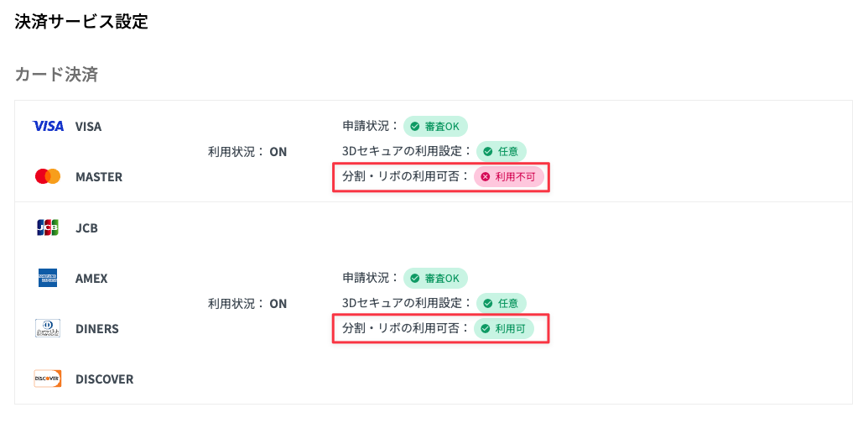Screen dimensions: 868x423
Task: Click the DINERS brand label
Action: [97, 329]
